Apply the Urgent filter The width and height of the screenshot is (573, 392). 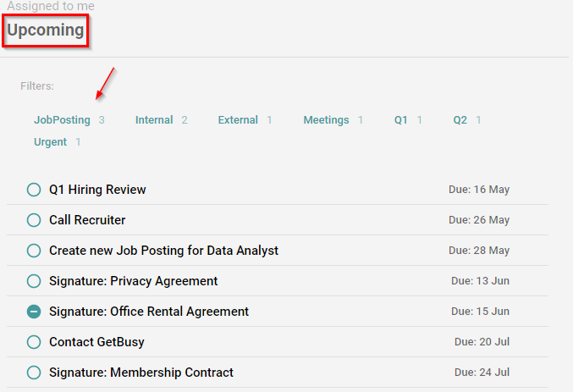click(50, 142)
